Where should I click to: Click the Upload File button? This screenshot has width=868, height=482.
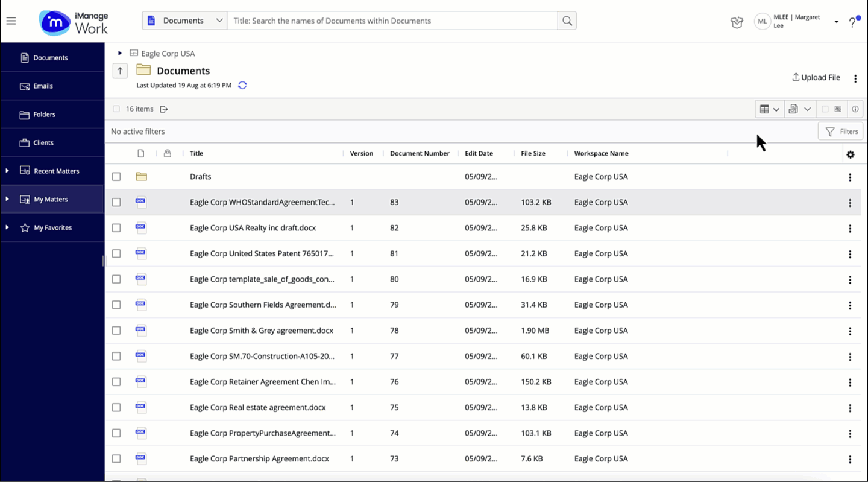[816, 77]
